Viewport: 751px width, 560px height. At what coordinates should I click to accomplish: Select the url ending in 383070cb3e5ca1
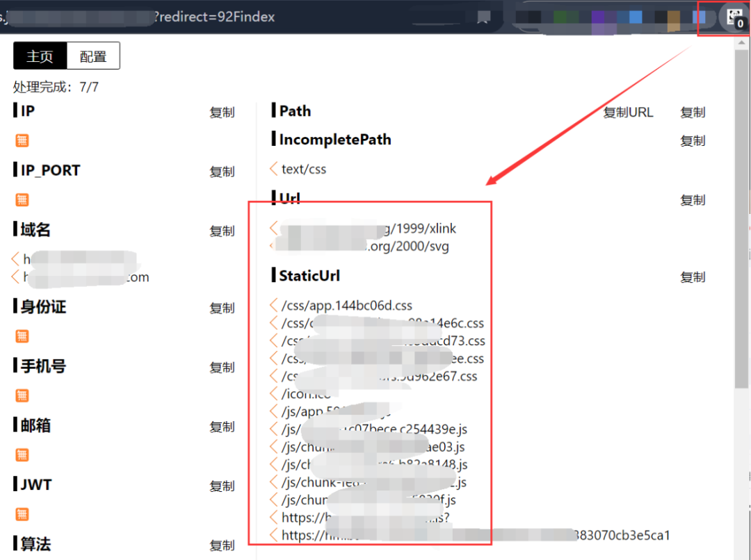click(476, 535)
